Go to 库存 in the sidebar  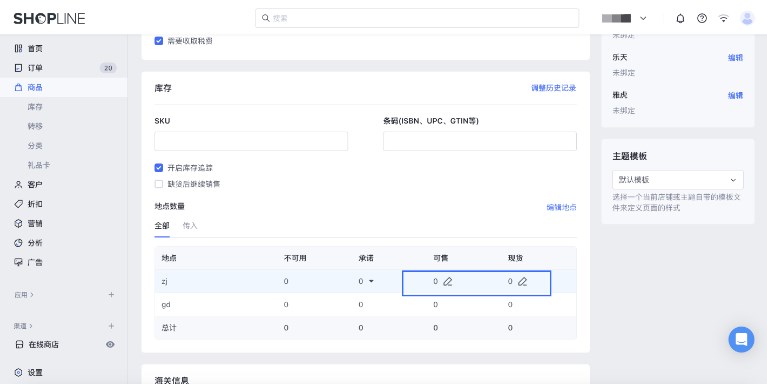point(35,107)
